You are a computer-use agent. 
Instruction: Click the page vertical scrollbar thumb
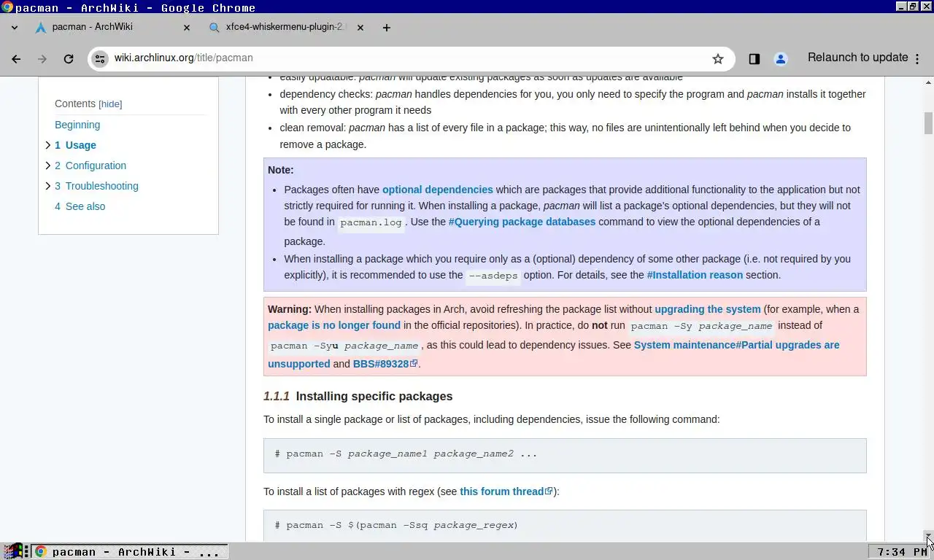coord(928,123)
